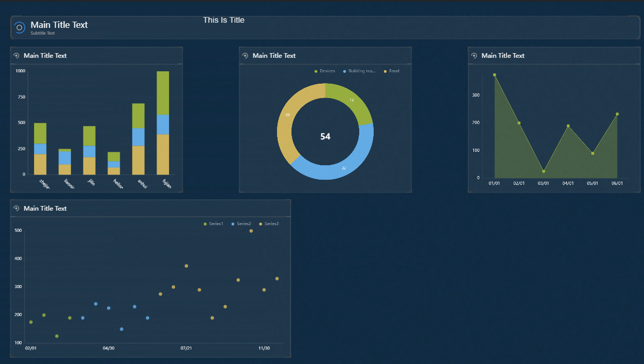Click the top header's Main Title Text

[59, 25]
